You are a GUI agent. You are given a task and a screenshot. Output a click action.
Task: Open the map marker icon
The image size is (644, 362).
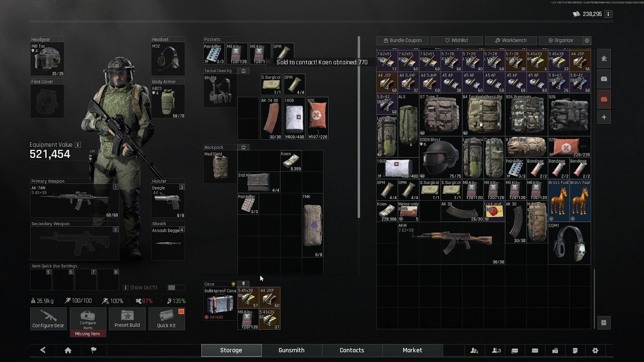[555, 350]
